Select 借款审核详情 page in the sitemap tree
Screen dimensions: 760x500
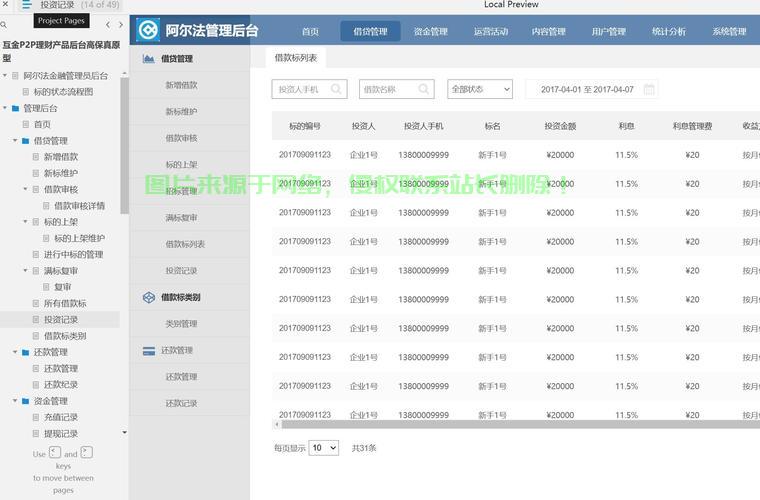[x=79, y=205]
